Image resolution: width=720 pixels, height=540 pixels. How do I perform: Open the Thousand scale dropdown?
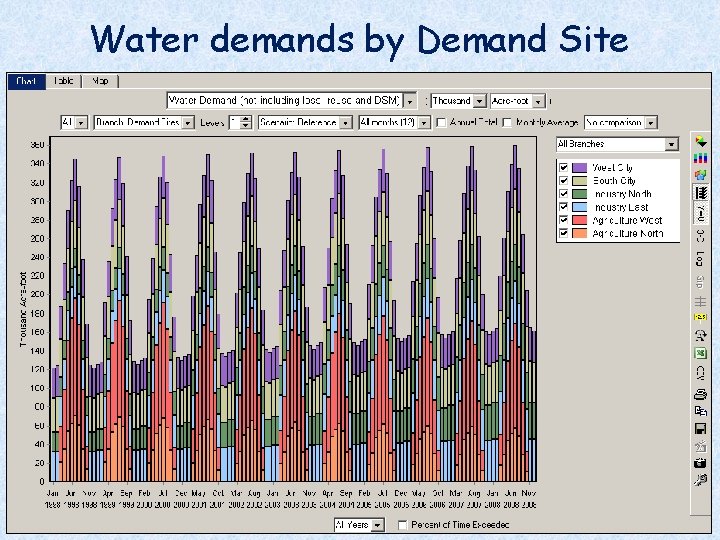click(x=458, y=101)
